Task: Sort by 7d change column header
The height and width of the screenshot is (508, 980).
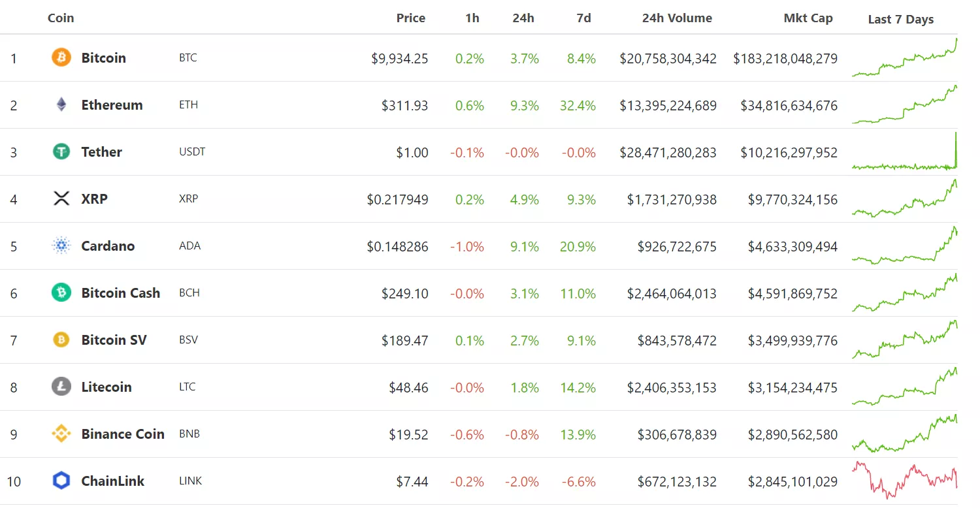Action: tap(583, 18)
